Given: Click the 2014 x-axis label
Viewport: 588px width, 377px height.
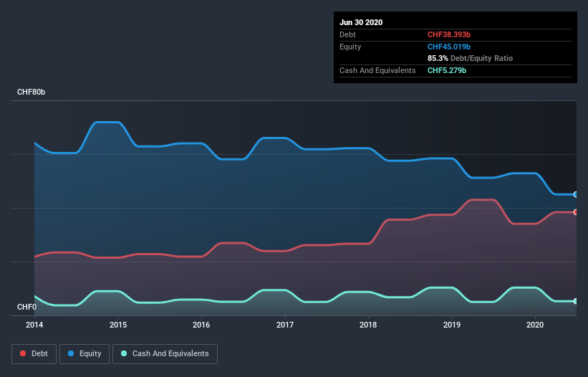Looking at the screenshot, I should (x=34, y=325).
